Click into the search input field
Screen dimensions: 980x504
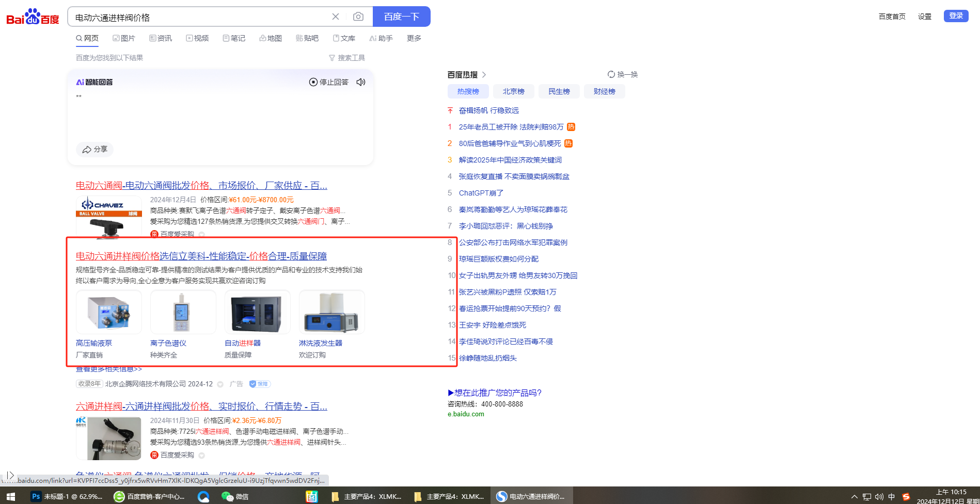point(201,17)
